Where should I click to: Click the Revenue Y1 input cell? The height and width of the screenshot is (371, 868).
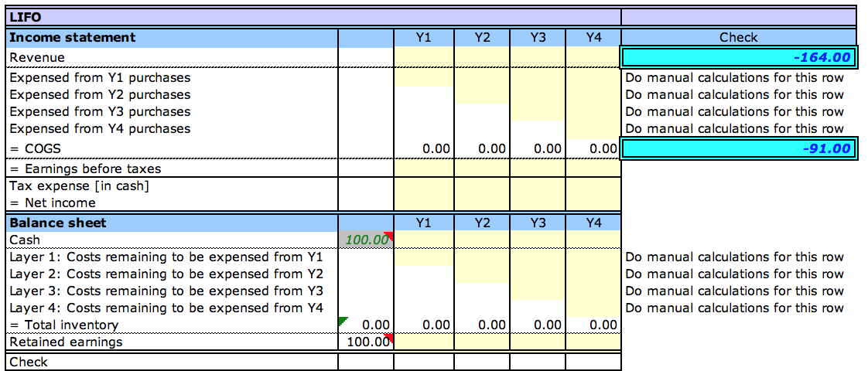(423, 57)
